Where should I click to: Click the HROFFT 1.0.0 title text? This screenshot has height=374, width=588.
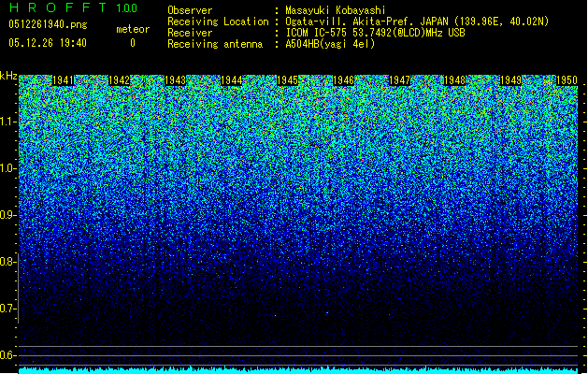coord(73,7)
